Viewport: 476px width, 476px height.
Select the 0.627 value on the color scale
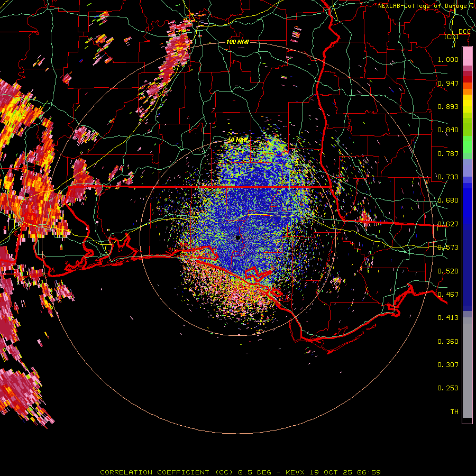[448, 224]
